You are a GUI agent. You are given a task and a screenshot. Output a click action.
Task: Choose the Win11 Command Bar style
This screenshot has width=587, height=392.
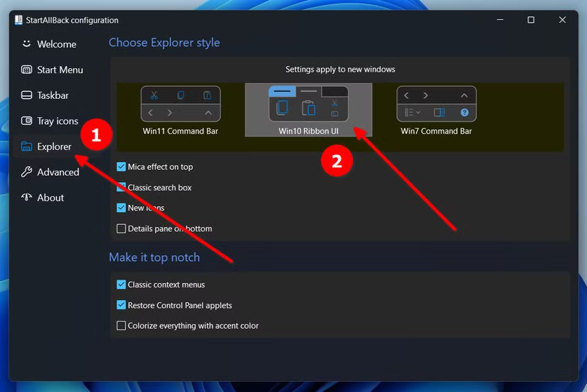click(181, 110)
